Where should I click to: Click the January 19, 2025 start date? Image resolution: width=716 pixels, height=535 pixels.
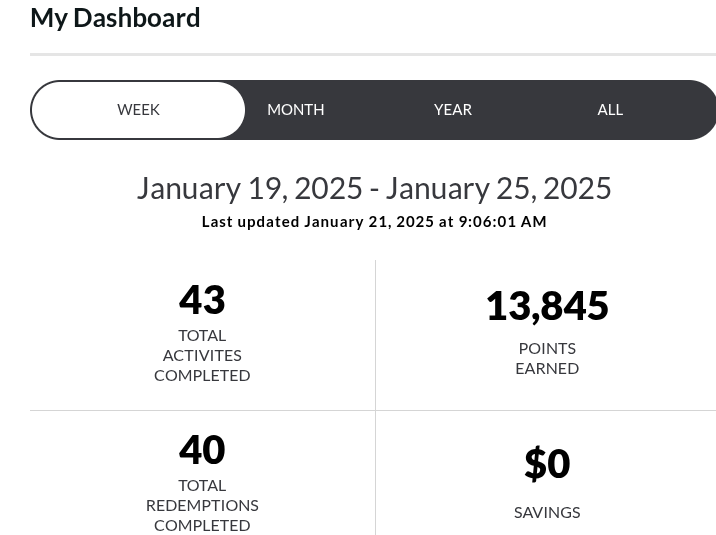coord(249,188)
